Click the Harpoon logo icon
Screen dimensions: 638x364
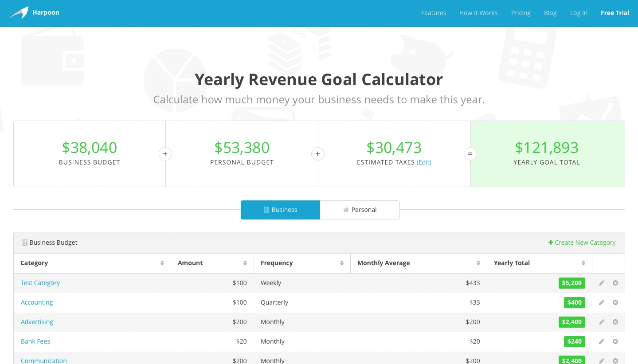19,13
